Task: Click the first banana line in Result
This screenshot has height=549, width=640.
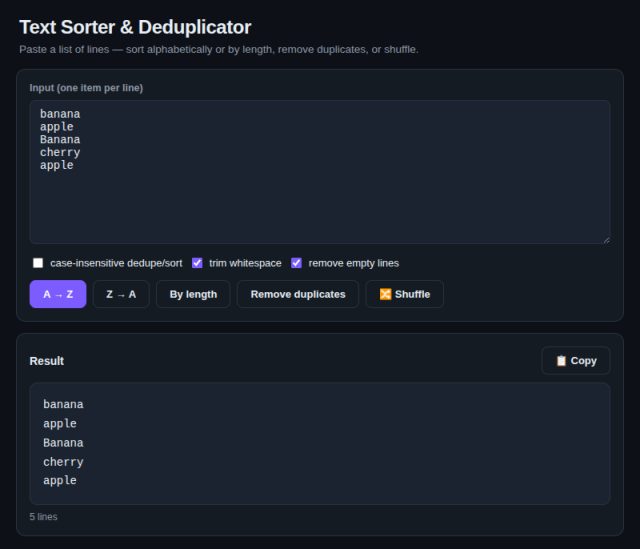Action: pyautogui.click(x=63, y=404)
